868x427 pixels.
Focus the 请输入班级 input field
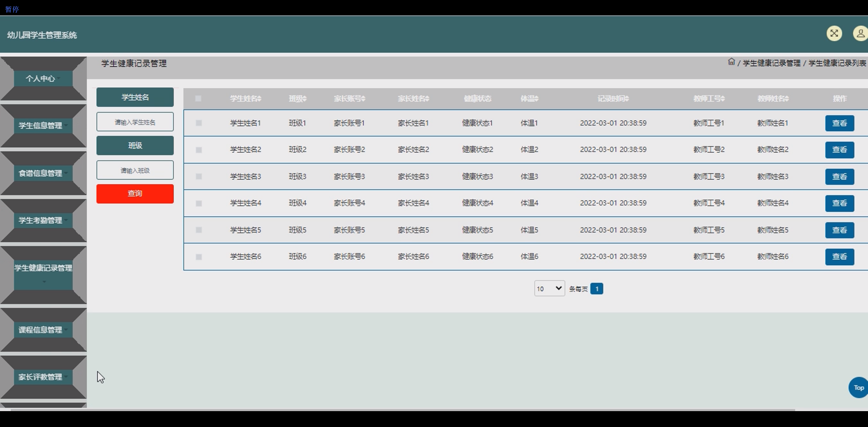pyautogui.click(x=135, y=170)
